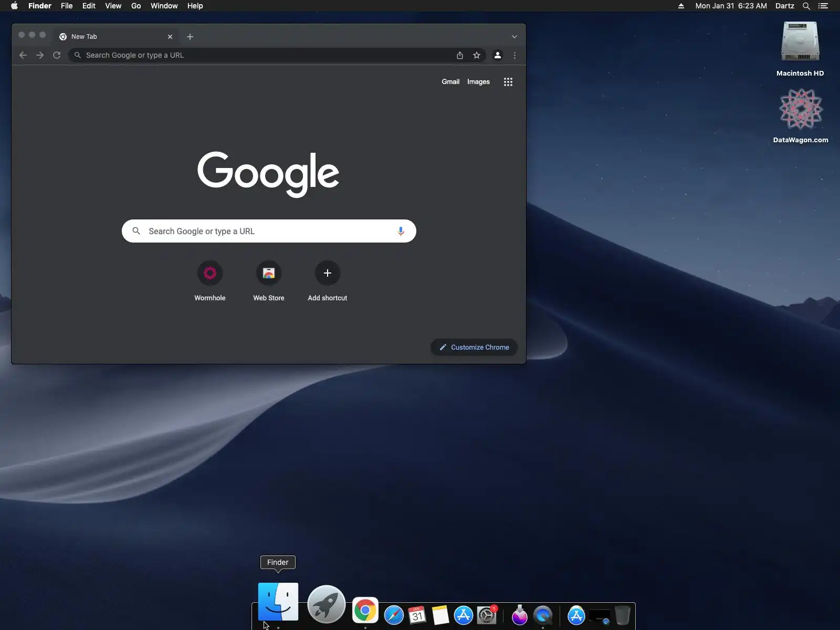840x630 pixels.
Task: Expand the Chrome tab search chevron
Action: (x=514, y=37)
